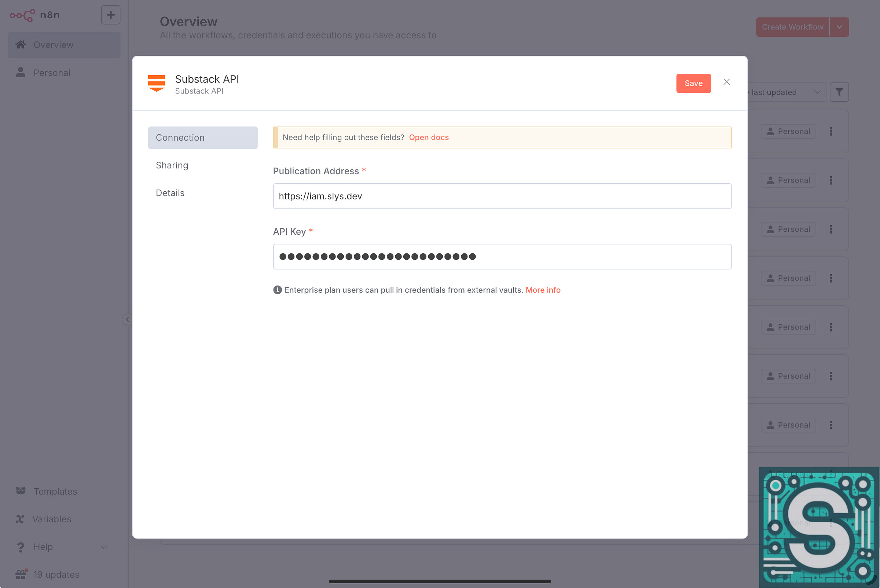Collapse the sidebar with the chevron handle

click(x=127, y=320)
